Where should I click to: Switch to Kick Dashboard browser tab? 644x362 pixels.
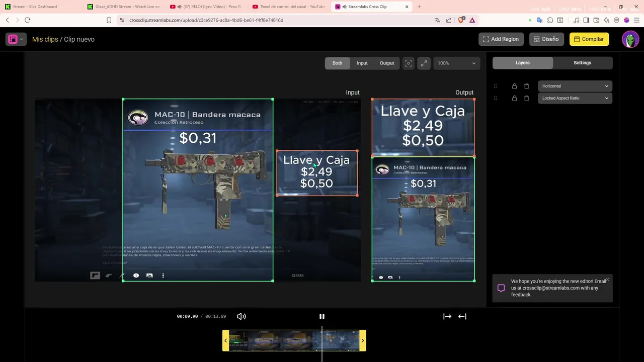pyautogui.click(x=35, y=7)
